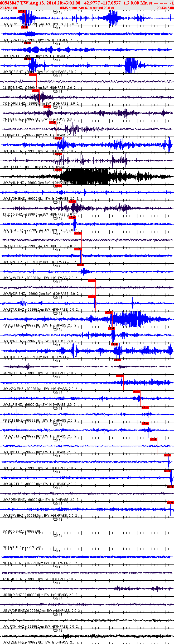
Task: Select the pick marker on TA K04D trace
Action: coord(53,122)
